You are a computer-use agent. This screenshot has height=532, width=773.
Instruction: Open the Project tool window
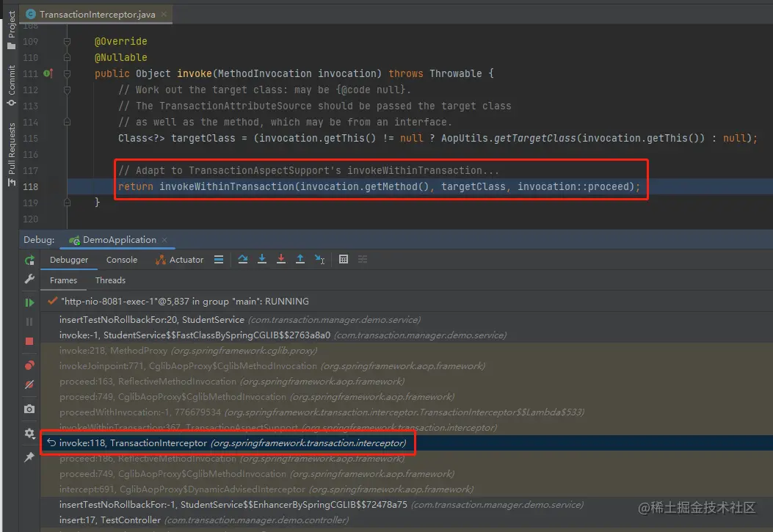point(11,29)
